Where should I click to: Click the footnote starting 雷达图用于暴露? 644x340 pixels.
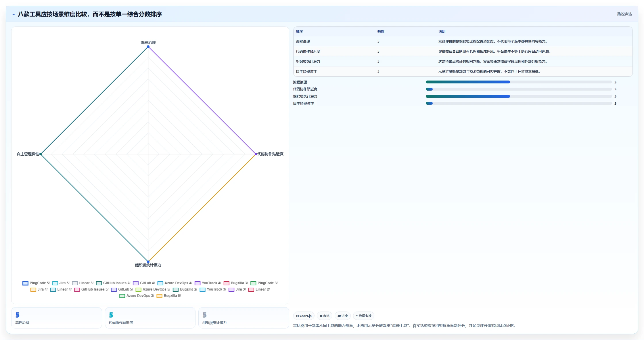405,326
